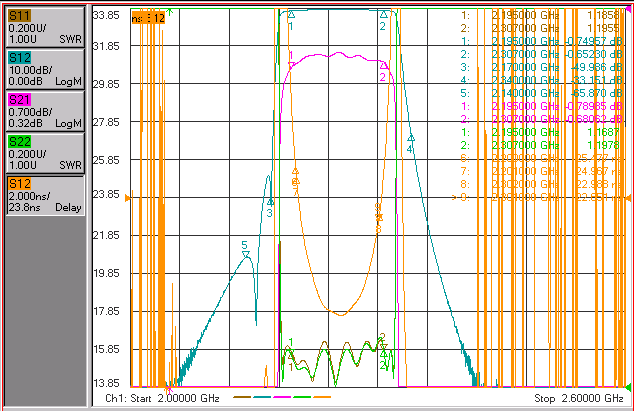Click orange marker 8 readout row
Viewport: 634px width, 411px height.
(x=540, y=184)
